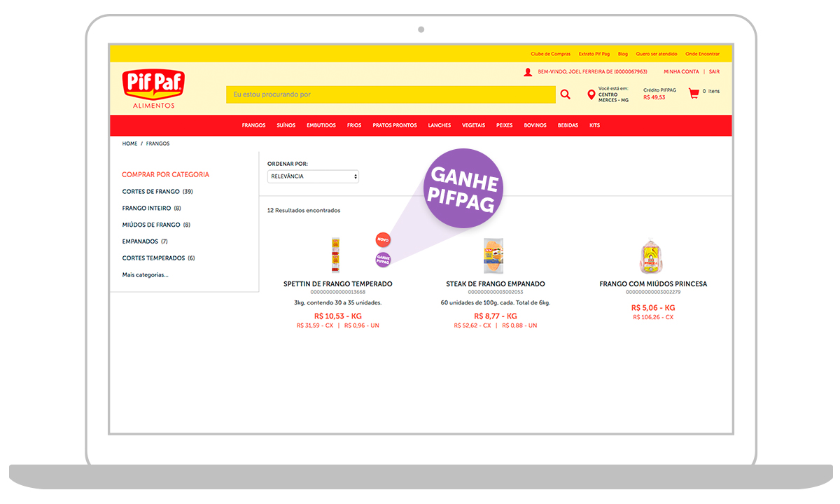Screen dimensions: 840x504
Task: Go to the Blog link
Action: pyautogui.click(x=623, y=54)
